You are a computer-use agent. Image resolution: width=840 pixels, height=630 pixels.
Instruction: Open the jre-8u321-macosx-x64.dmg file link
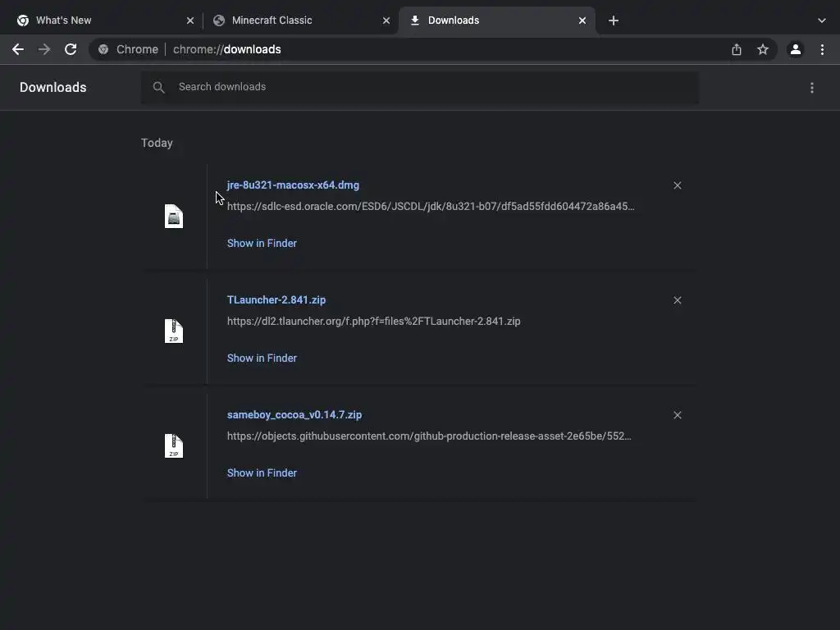[293, 185]
